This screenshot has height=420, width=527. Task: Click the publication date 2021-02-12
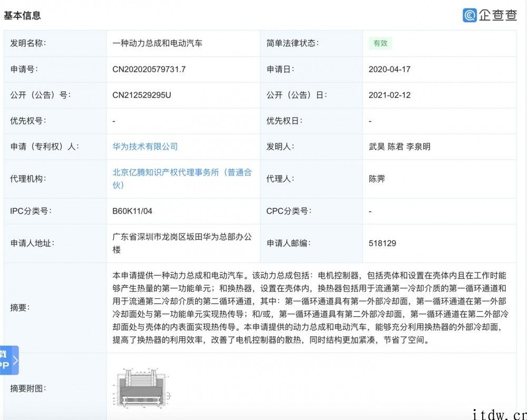click(389, 95)
